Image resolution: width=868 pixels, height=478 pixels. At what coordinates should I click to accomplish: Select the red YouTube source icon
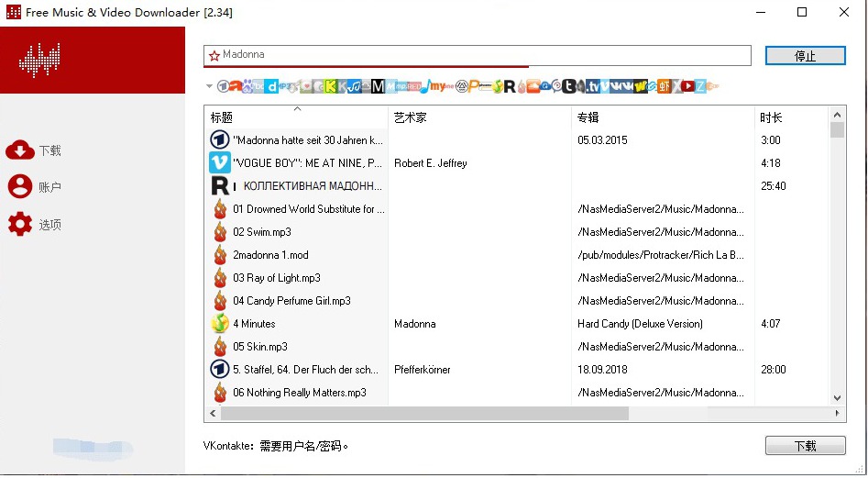(x=687, y=86)
